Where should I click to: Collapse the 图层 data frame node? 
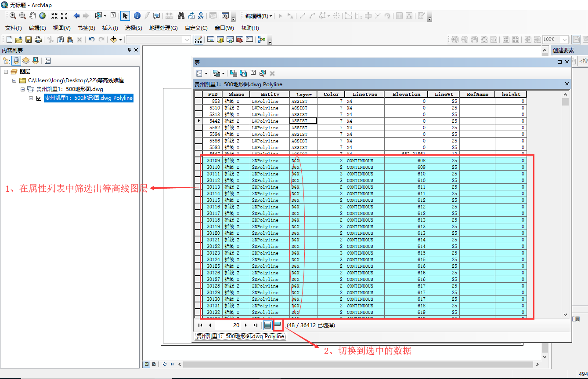tap(6, 72)
